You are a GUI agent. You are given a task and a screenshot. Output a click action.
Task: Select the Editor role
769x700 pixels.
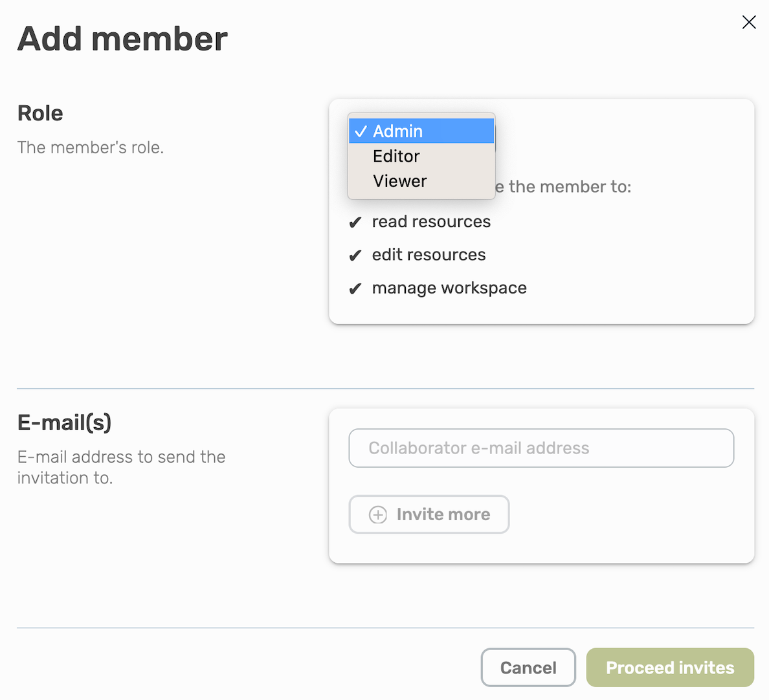[x=396, y=156]
